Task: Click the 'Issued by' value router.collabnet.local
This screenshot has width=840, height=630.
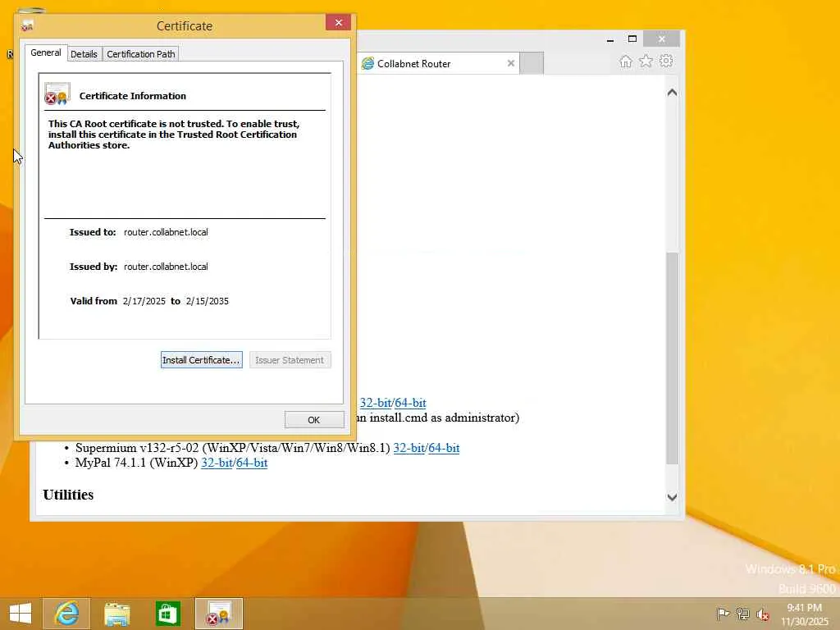Action: coord(166,267)
